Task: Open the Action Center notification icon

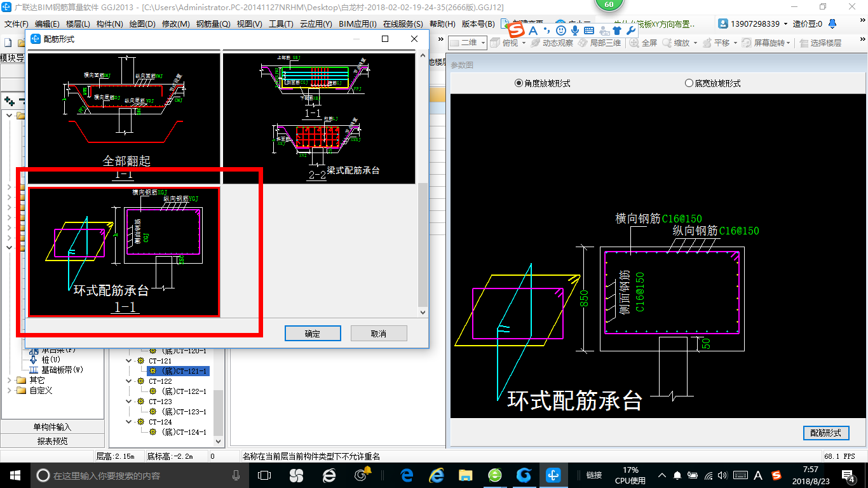Action: click(x=848, y=475)
